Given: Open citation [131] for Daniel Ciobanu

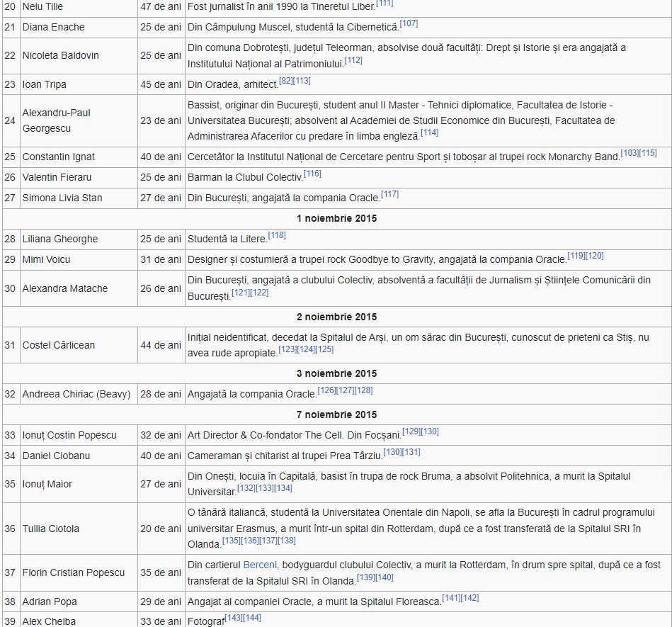Looking at the screenshot, I should click(x=411, y=452).
